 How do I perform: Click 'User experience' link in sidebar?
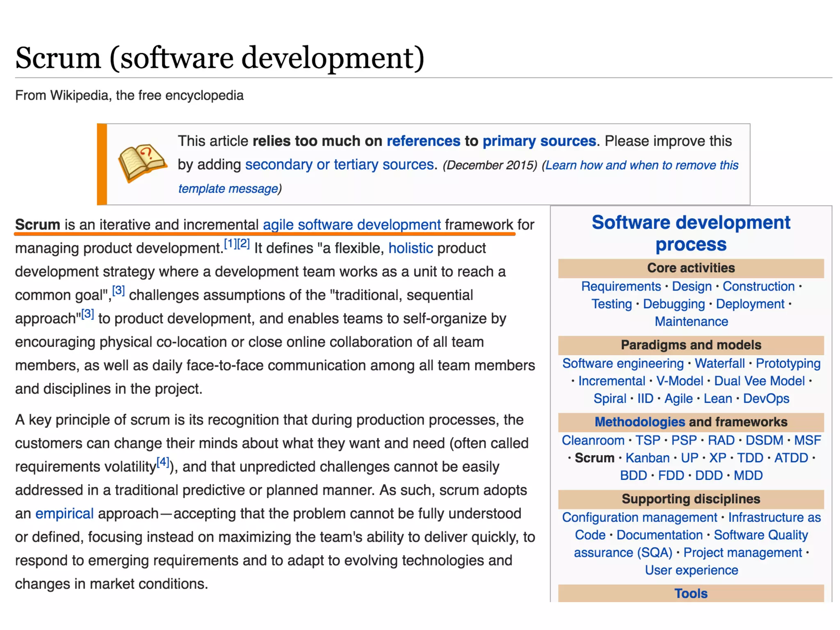click(691, 570)
